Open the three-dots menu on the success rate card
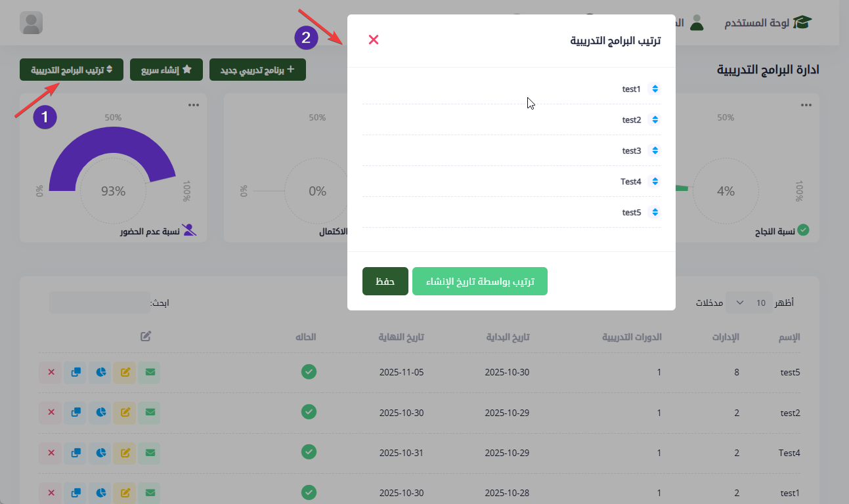This screenshot has width=849, height=504. (x=806, y=105)
